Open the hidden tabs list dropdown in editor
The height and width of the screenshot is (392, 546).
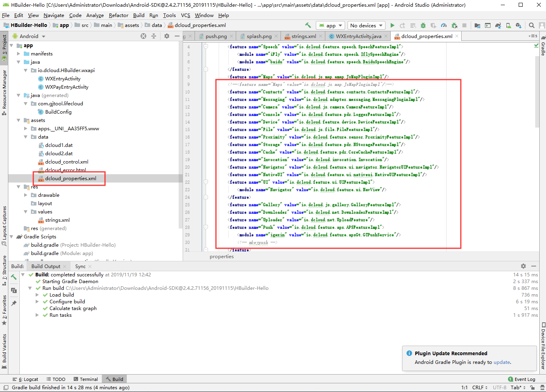533,36
